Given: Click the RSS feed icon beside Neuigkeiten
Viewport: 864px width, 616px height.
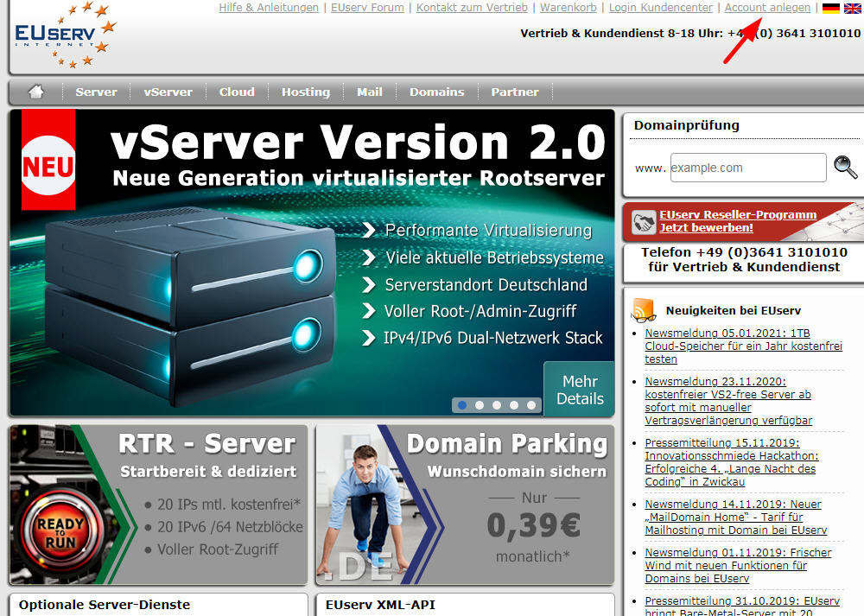Looking at the screenshot, I should (644, 310).
